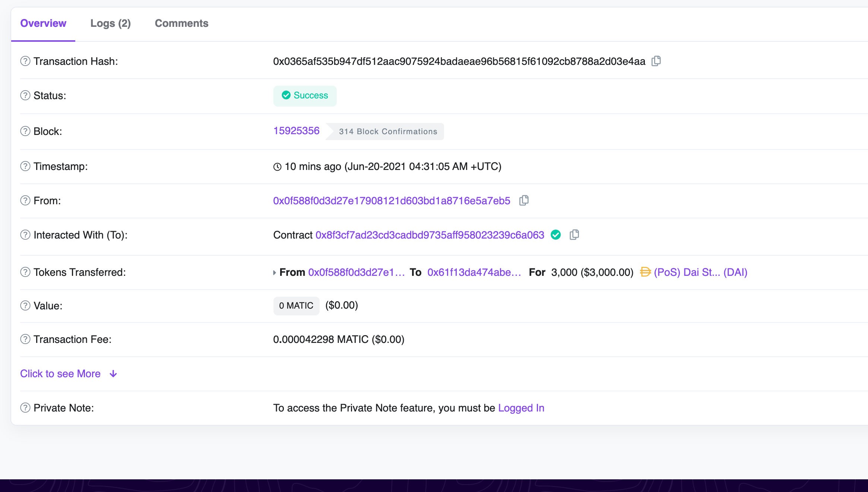
Task: Open sender address 0x0f588f0d3d27e179... link
Action: pos(392,201)
